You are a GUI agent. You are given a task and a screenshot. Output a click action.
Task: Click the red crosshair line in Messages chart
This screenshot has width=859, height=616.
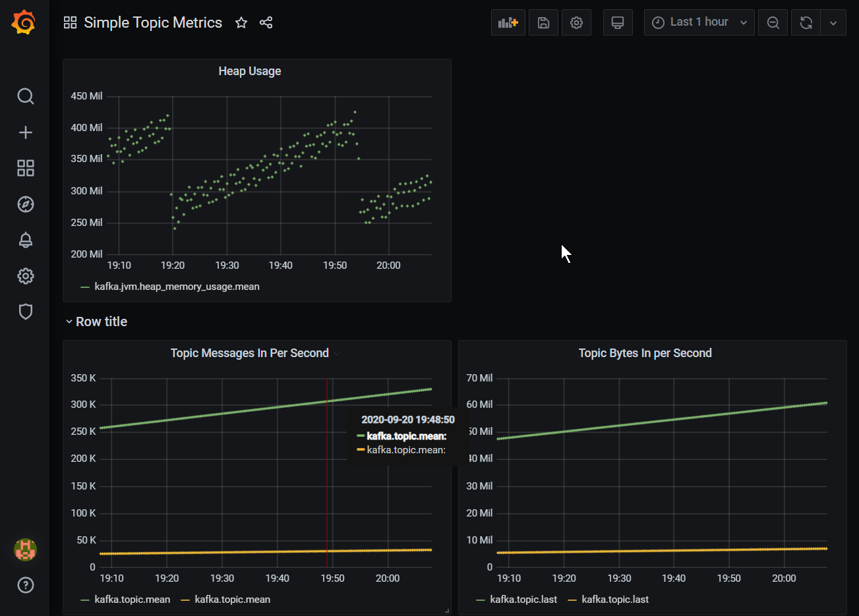pyautogui.click(x=327, y=472)
